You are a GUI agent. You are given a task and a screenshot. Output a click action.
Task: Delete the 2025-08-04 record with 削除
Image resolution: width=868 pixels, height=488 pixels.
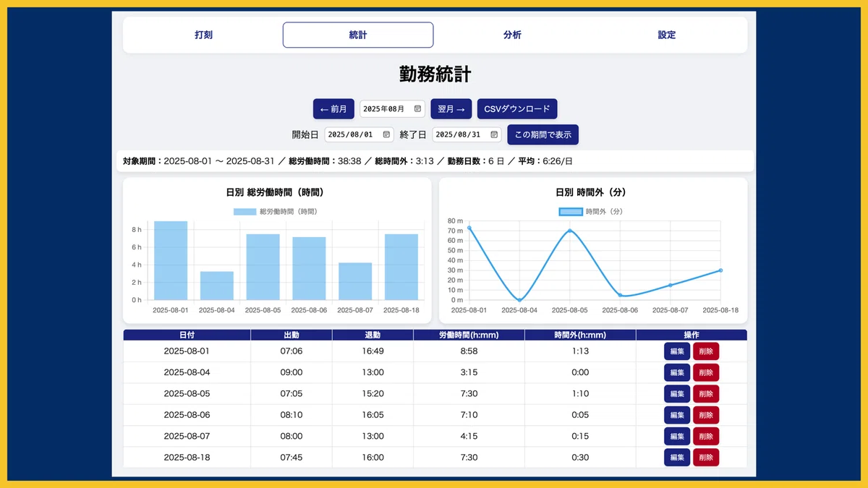coord(706,373)
